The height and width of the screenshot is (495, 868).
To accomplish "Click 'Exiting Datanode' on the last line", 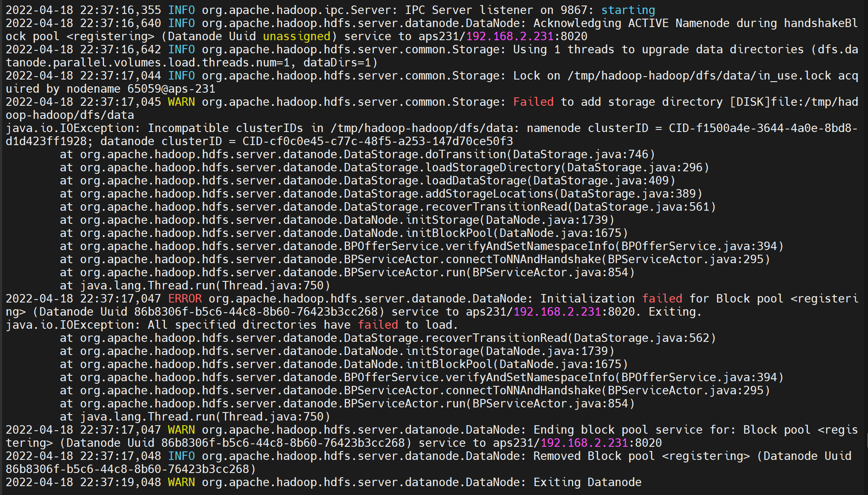I will pos(587,482).
